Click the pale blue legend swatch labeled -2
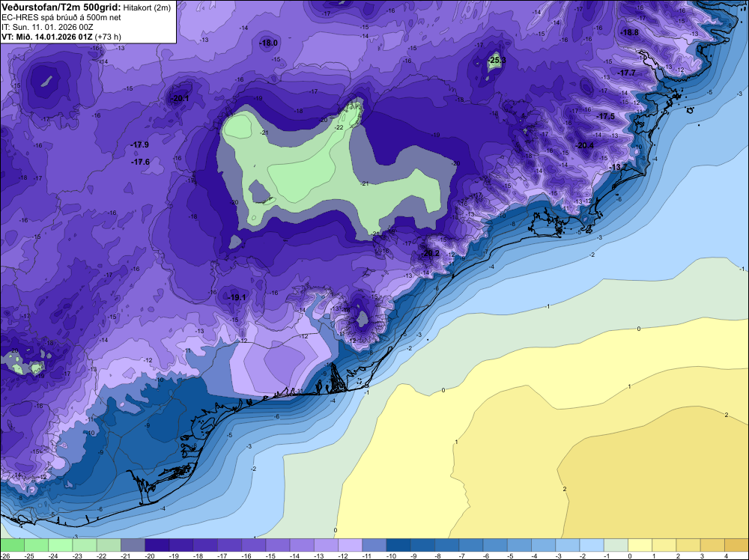The image size is (749, 560). click(592, 545)
